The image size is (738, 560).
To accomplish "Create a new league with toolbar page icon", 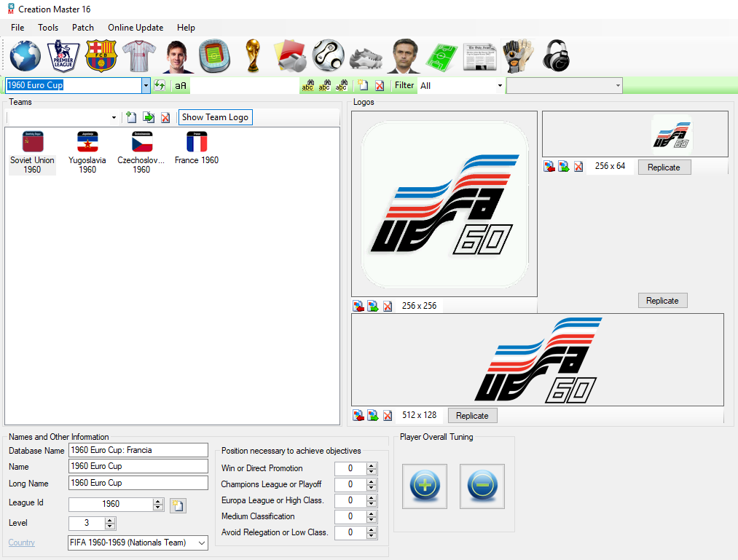I will (x=363, y=86).
